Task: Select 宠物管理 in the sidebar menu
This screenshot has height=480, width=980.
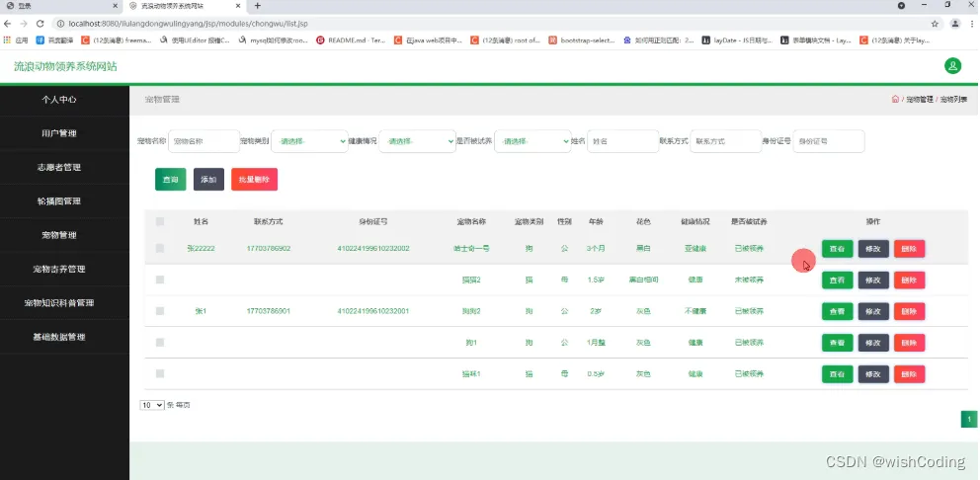Action: pos(59,235)
